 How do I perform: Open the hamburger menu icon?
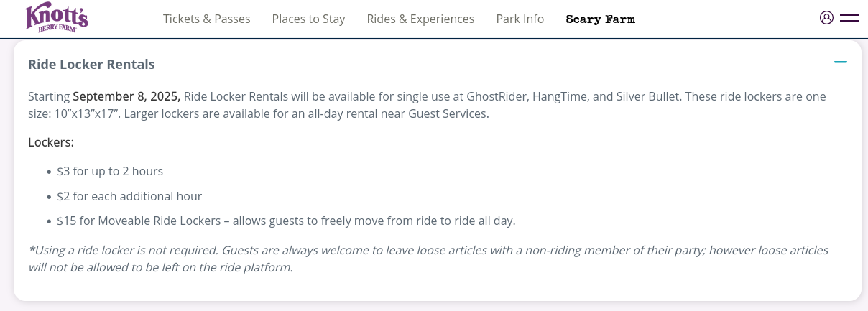[849, 18]
